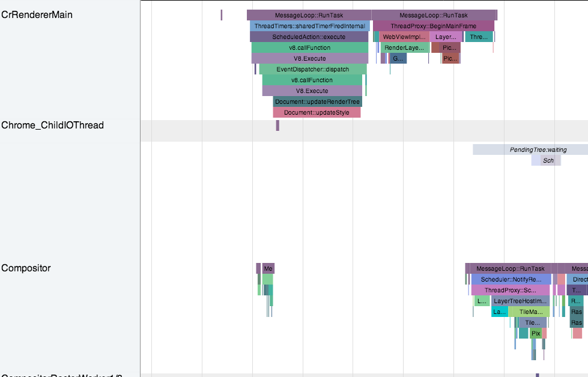The height and width of the screenshot is (377, 588).
Task: Click the Sch slice under PendingTree:waiting
Action: pyautogui.click(x=546, y=161)
